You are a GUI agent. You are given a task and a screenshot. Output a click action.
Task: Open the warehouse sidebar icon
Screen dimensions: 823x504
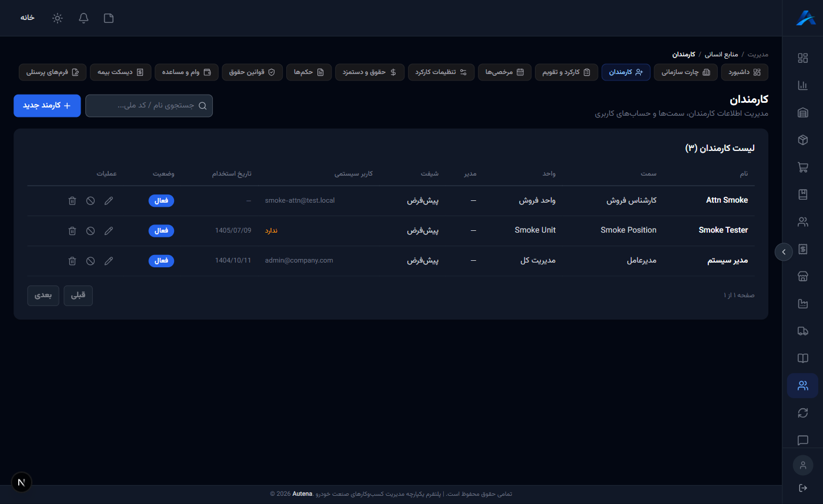[x=802, y=113]
